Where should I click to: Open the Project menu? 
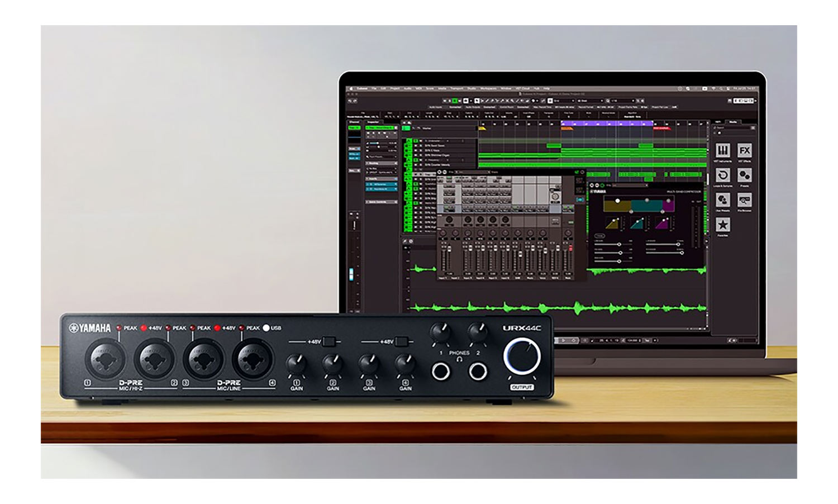[x=394, y=89]
